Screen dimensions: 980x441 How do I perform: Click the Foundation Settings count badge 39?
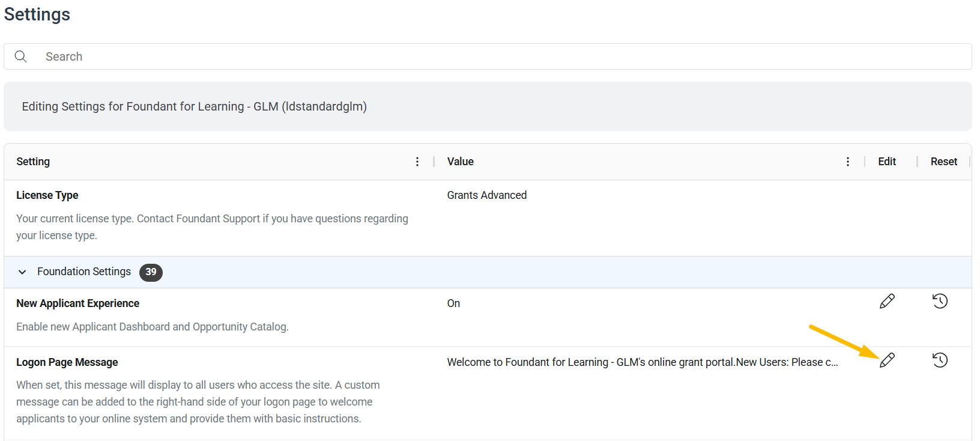tap(151, 272)
